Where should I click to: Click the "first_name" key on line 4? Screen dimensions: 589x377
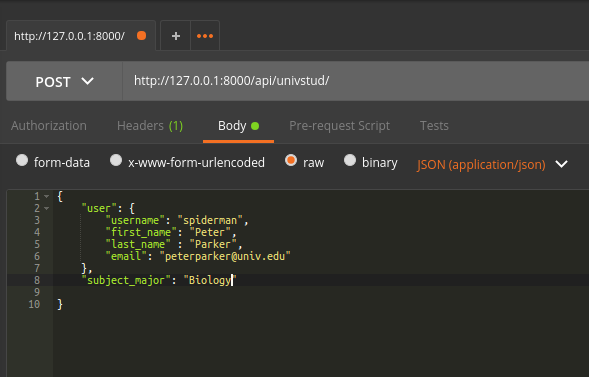(x=141, y=232)
